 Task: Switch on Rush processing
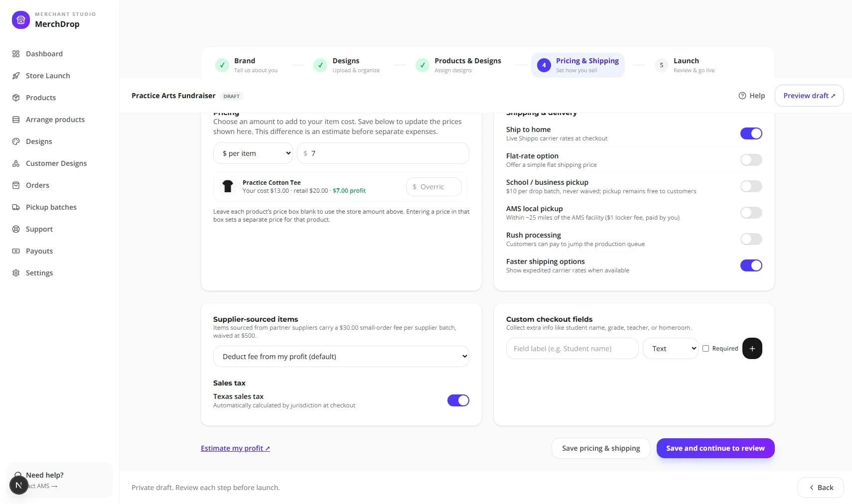[751, 239]
